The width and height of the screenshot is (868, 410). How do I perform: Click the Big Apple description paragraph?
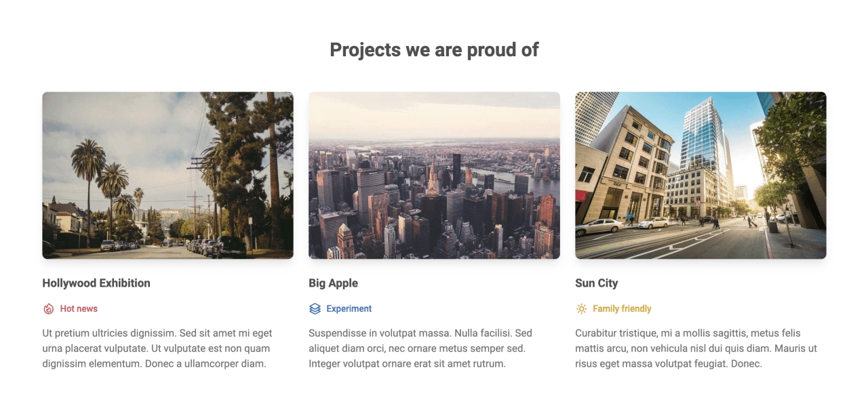tap(420, 348)
